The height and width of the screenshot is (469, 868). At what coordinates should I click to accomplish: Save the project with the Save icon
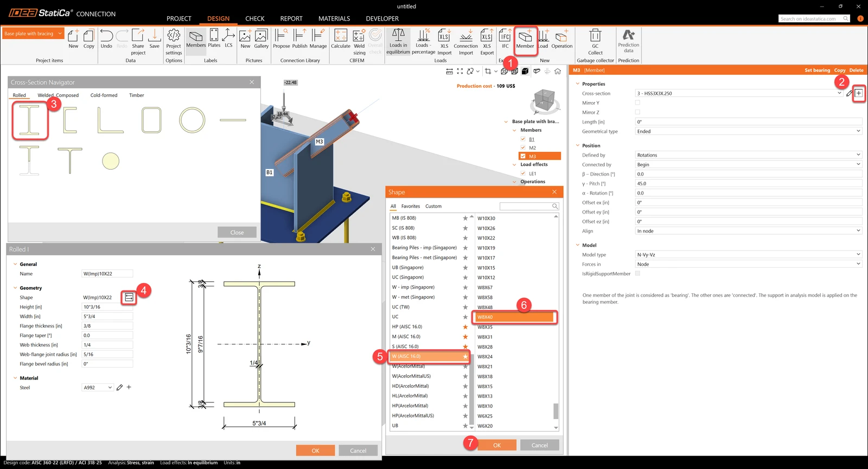(155, 38)
